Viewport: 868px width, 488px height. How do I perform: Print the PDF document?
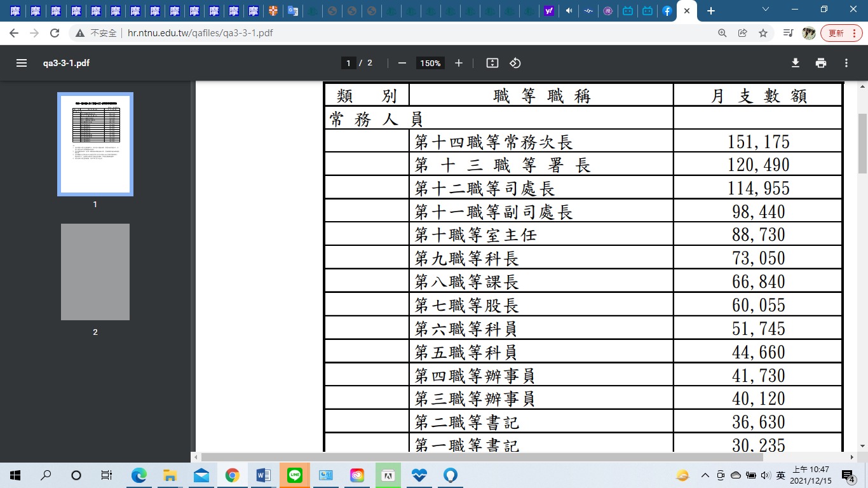click(821, 63)
